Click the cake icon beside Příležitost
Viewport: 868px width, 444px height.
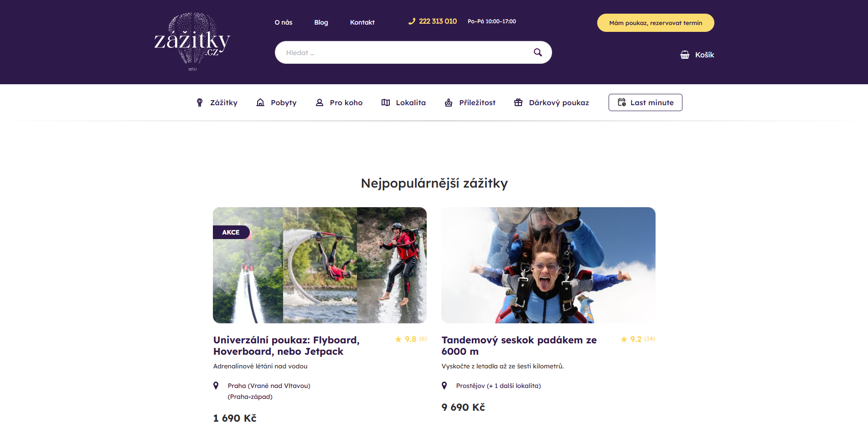pos(449,102)
